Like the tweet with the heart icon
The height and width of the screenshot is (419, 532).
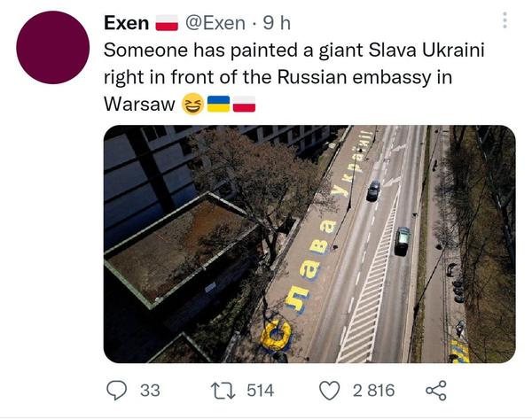point(329,390)
